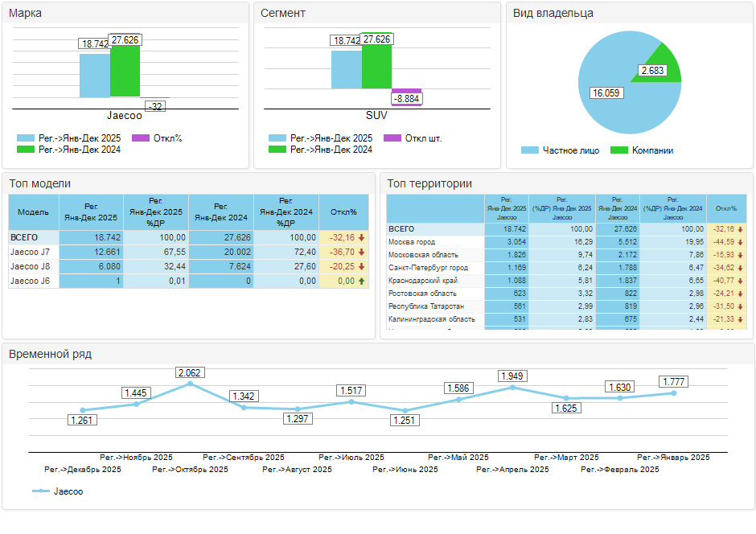Screen dimensions: 756x534
Task: Click red down arrow in Jaecoo J7 row
Action: point(362,252)
